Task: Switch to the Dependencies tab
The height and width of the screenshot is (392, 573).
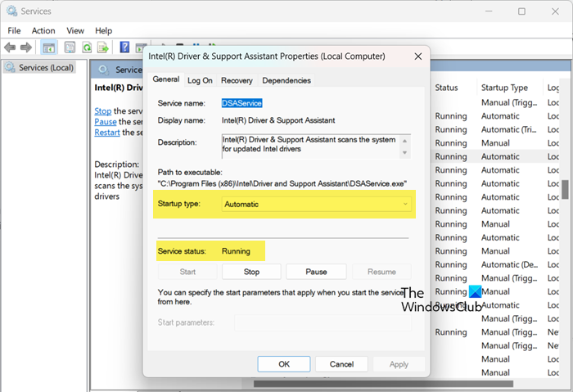Action: point(286,80)
